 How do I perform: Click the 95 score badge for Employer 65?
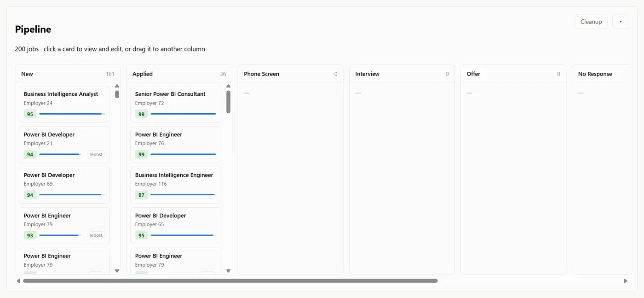pyautogui.click(x=141, y=235)
